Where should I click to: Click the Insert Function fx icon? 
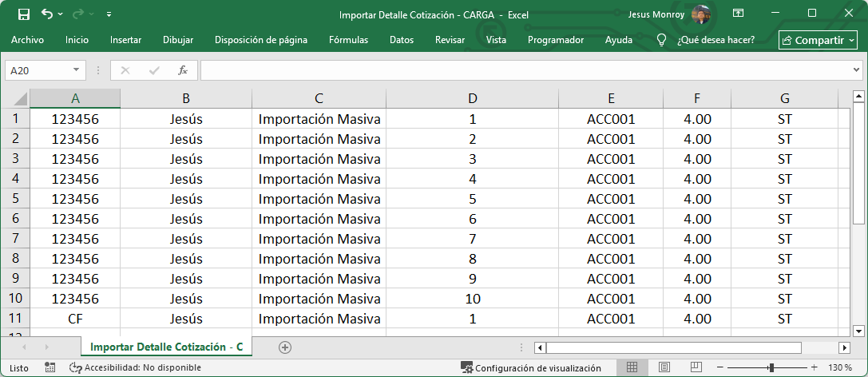click(183, 70)
